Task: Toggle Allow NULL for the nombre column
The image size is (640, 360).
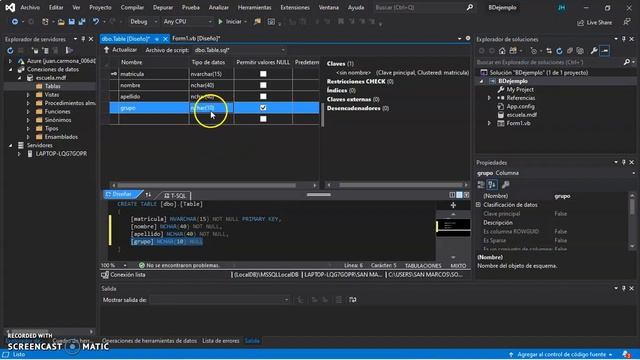Action: 263,85
